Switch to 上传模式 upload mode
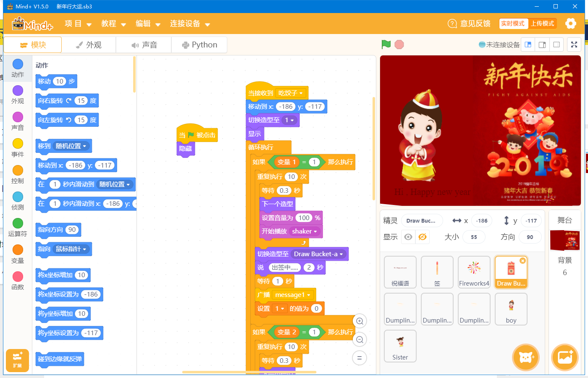 [x=542, y=24]
